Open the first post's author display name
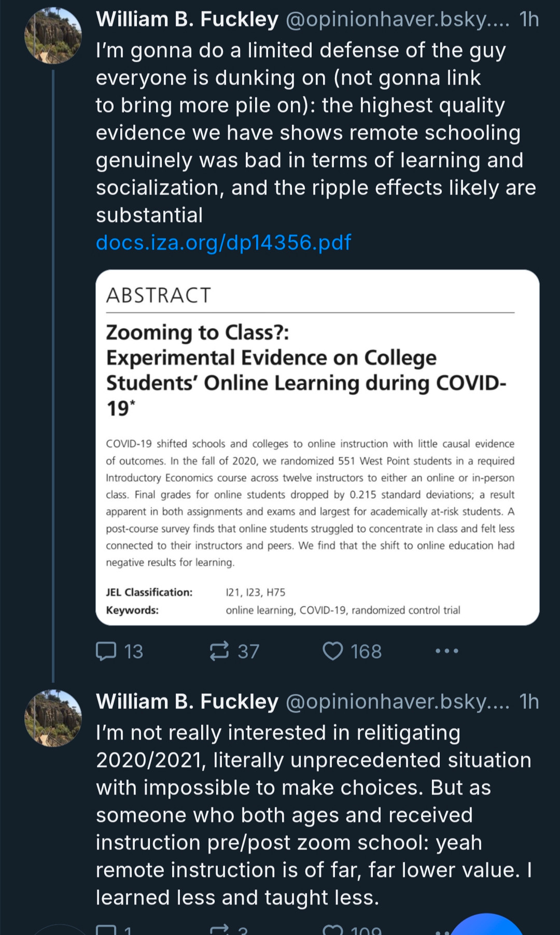Viewport: 560px width, 935px height. point(187,19)
